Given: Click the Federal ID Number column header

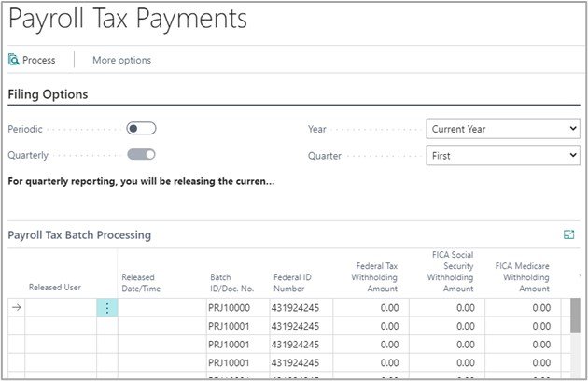Looking at the screenshot, I should 292,283.
